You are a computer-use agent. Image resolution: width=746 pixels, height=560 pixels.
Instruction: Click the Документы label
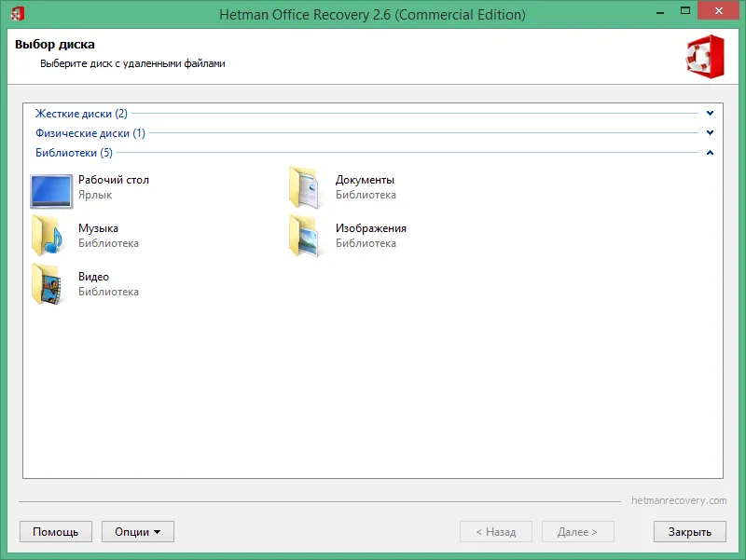[x=365, y=180]
